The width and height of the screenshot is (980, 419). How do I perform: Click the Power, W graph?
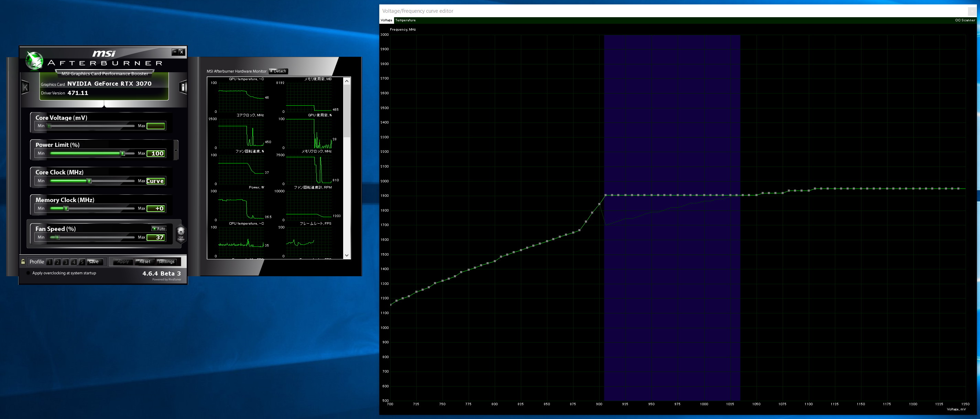click(x=241, y=205)
